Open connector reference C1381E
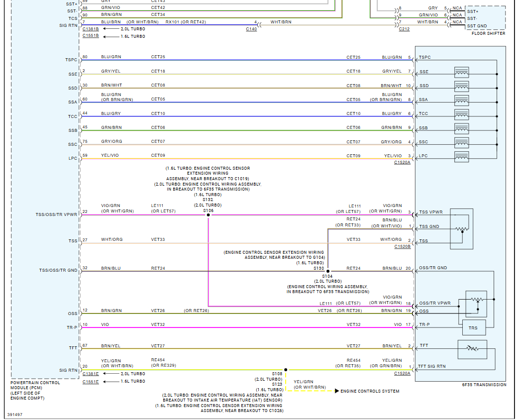This screenshot has height=420, width=521. [91, 374]
